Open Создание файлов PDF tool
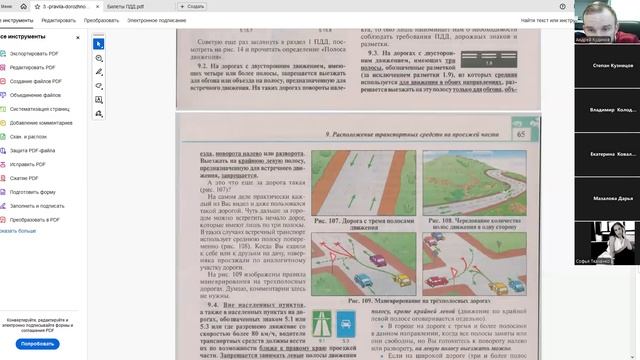 pos(36,81)
